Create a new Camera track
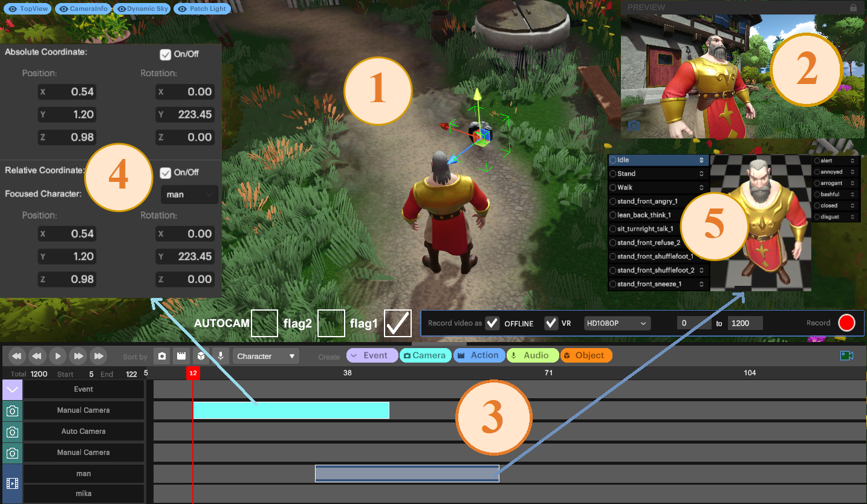The image size is (867, 504). click(x=426, y=355)
